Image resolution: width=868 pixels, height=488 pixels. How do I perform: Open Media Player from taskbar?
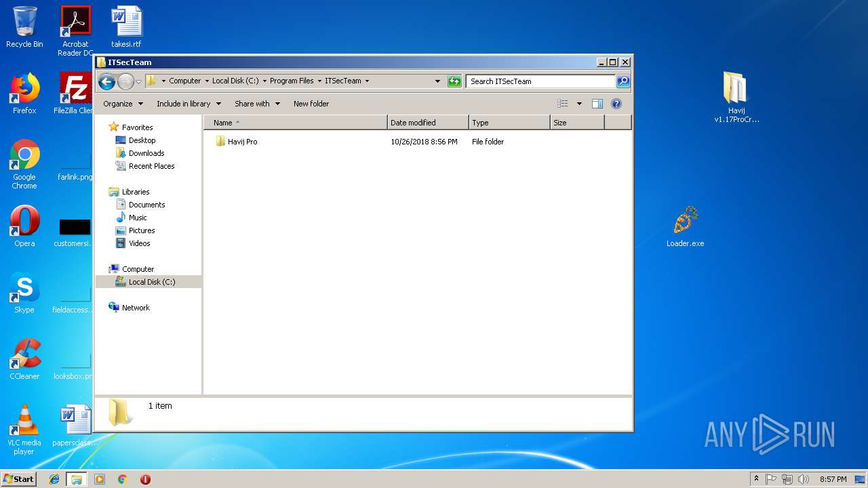[100, 479]
